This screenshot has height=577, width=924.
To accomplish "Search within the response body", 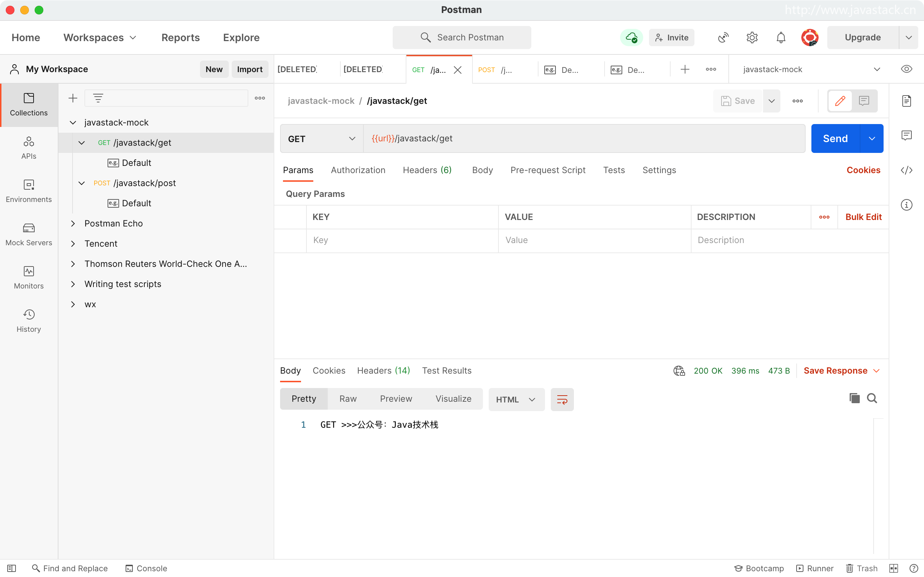I will coord(872,398).
